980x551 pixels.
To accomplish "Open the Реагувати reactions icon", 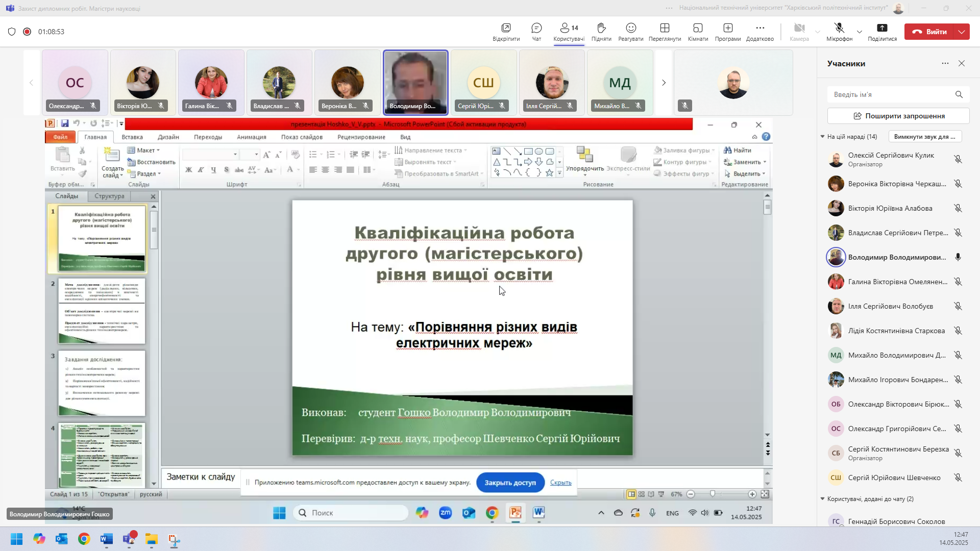I will pyautogui.click(x=631, y=32).
